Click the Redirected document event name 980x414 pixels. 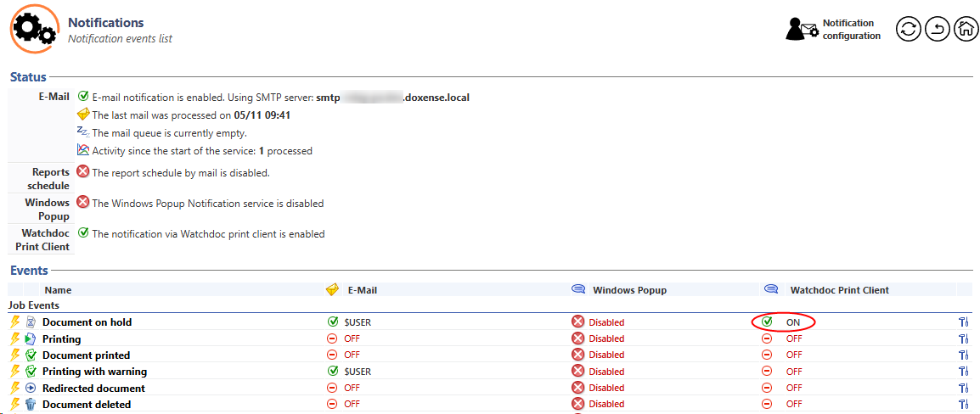point(93,389)
